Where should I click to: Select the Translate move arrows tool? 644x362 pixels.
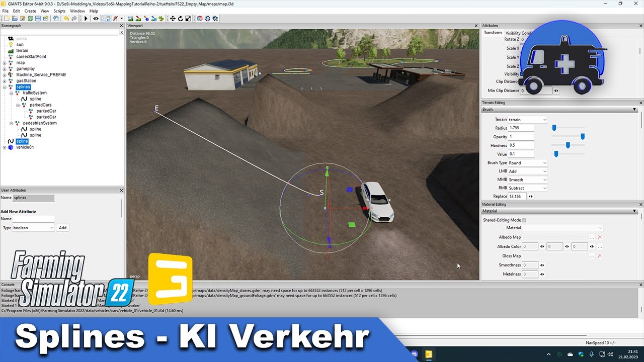(173, 19)
